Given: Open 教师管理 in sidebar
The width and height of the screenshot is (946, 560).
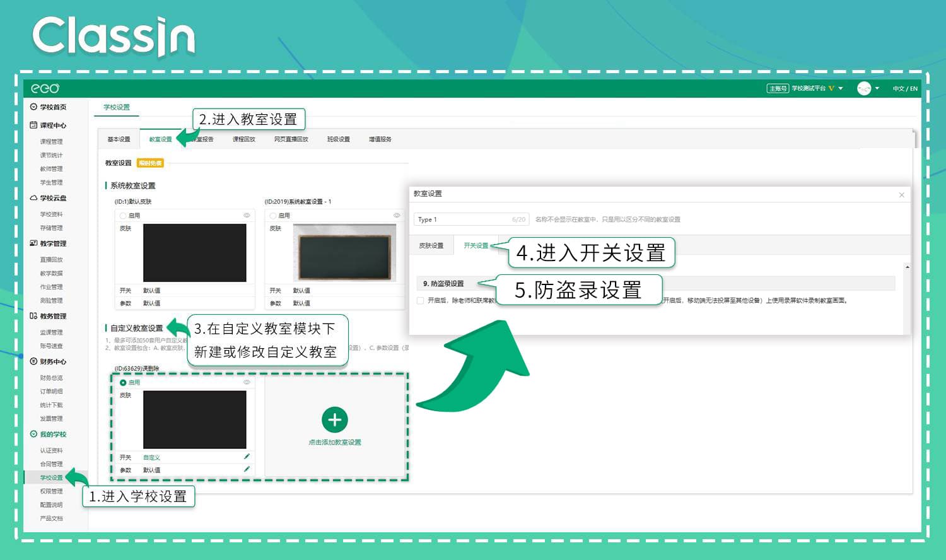Looking at the screenshot, I should click(x=51, y=169).
